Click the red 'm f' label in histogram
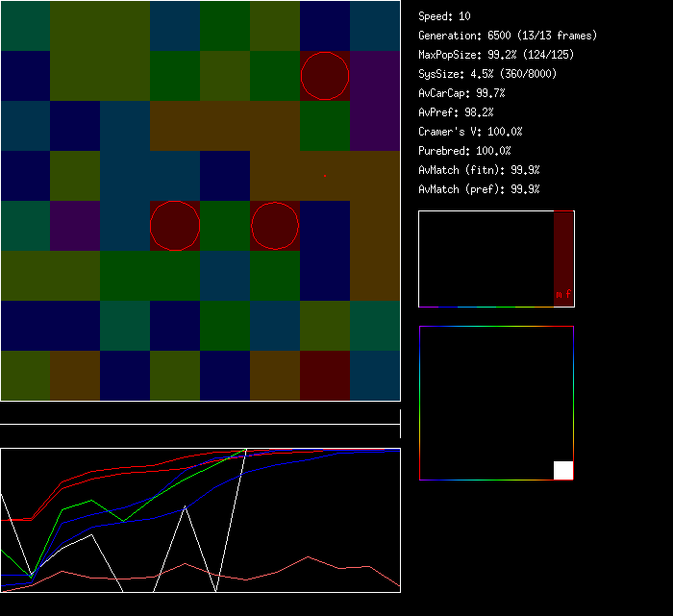673x616 pixels. tap(563, 294)
